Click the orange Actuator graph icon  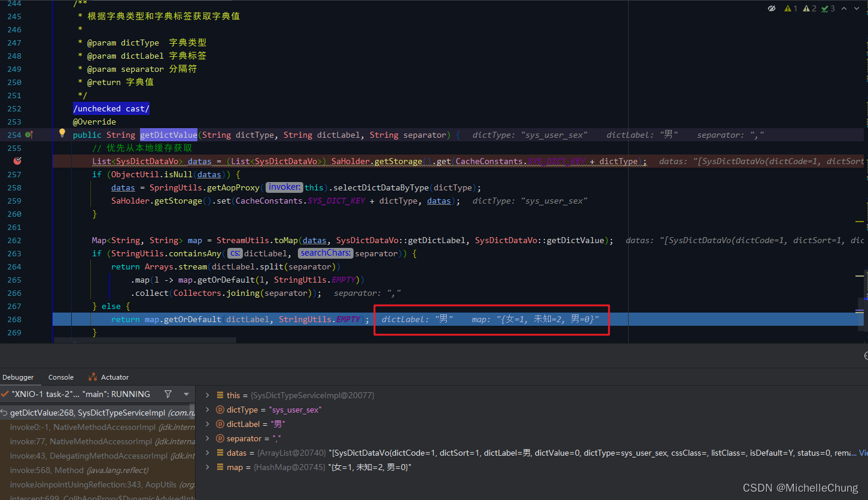(x=93, y=377)
